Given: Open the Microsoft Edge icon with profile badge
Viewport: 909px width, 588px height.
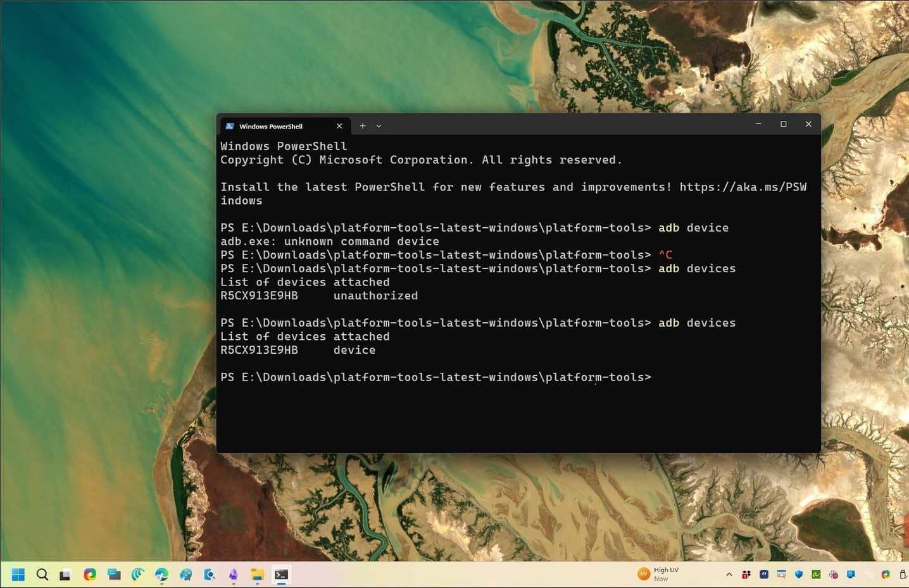Looking at the screenshot, I should pyautogui.click(x=161, y=574).
